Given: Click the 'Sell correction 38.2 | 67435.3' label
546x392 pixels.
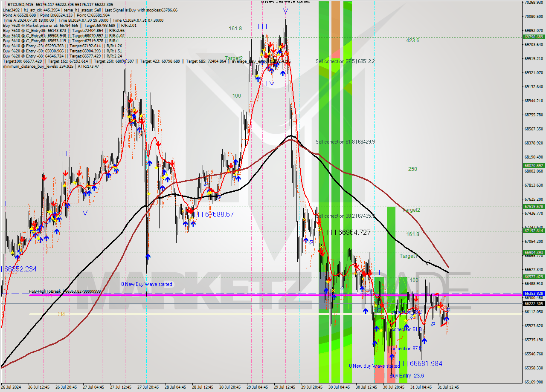Looking at the screenshot, I should click(345, 216).
